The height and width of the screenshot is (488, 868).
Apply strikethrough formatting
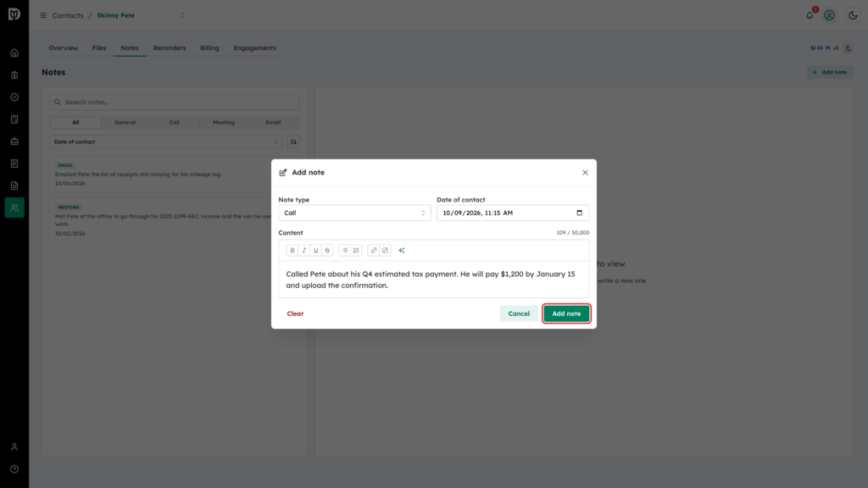327,251
